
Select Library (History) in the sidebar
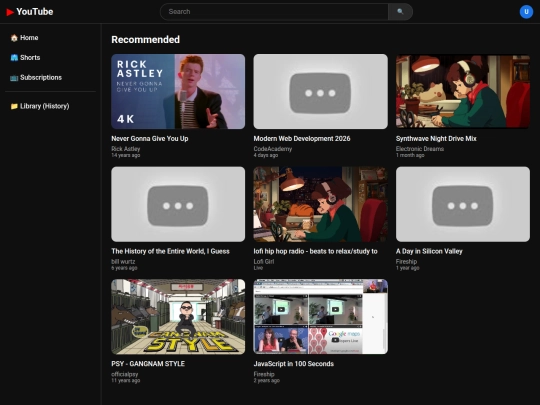pos(50,106)
